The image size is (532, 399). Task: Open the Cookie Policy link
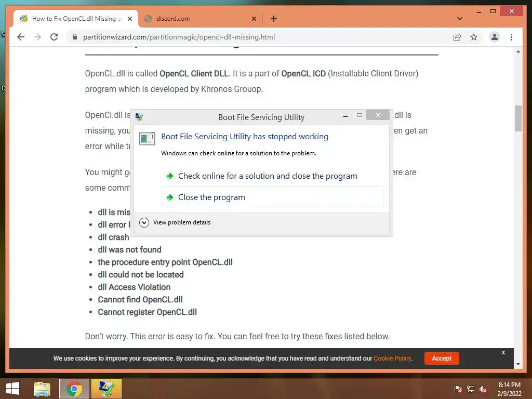pos(392,358)
